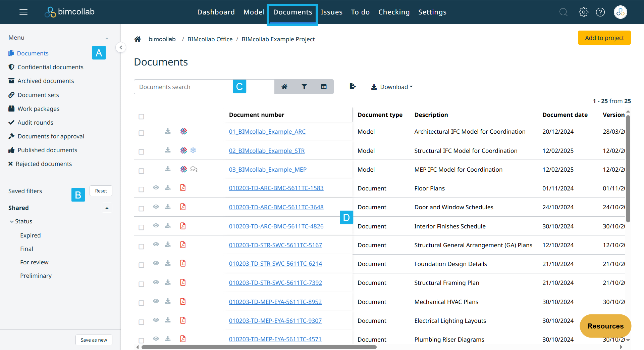Screen dimensions: 644x350
Task: Click the vertical table scrollbar
Action: pos(628,168)
